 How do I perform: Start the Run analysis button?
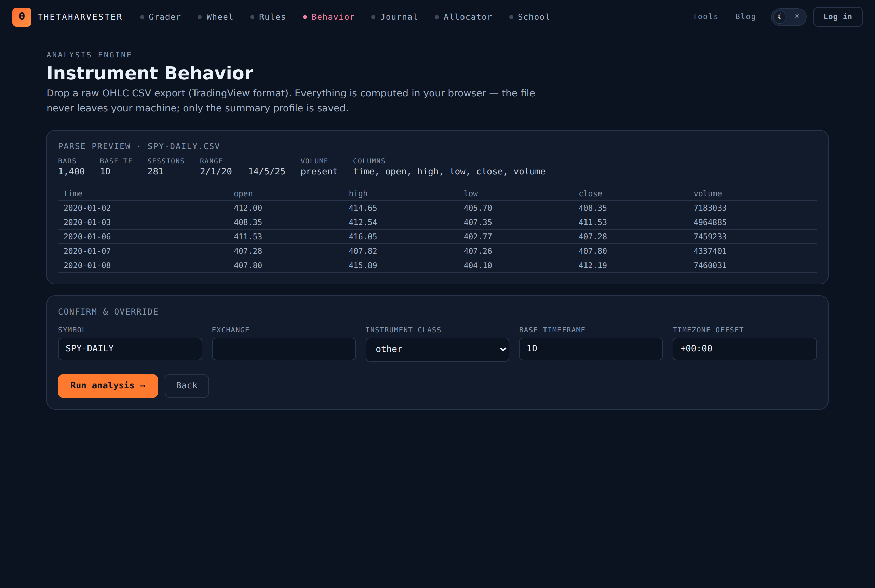[x=108, y=386]
